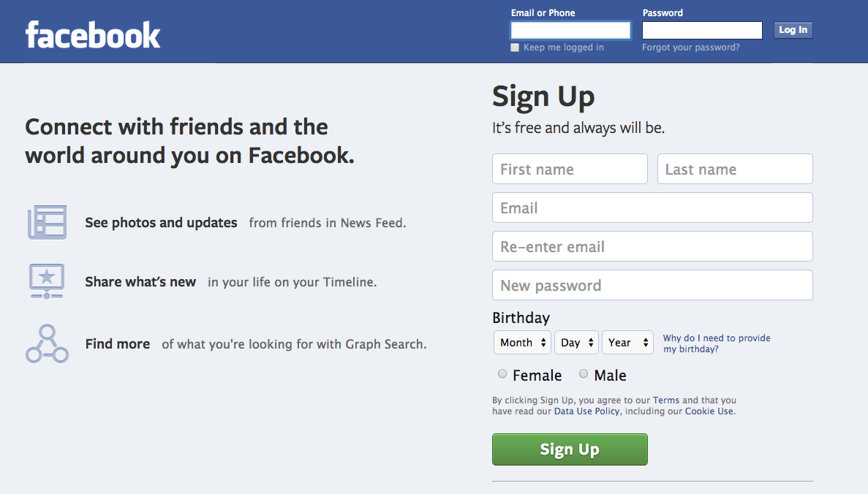
Task: Open the Terms link
Action: (665, 400)
